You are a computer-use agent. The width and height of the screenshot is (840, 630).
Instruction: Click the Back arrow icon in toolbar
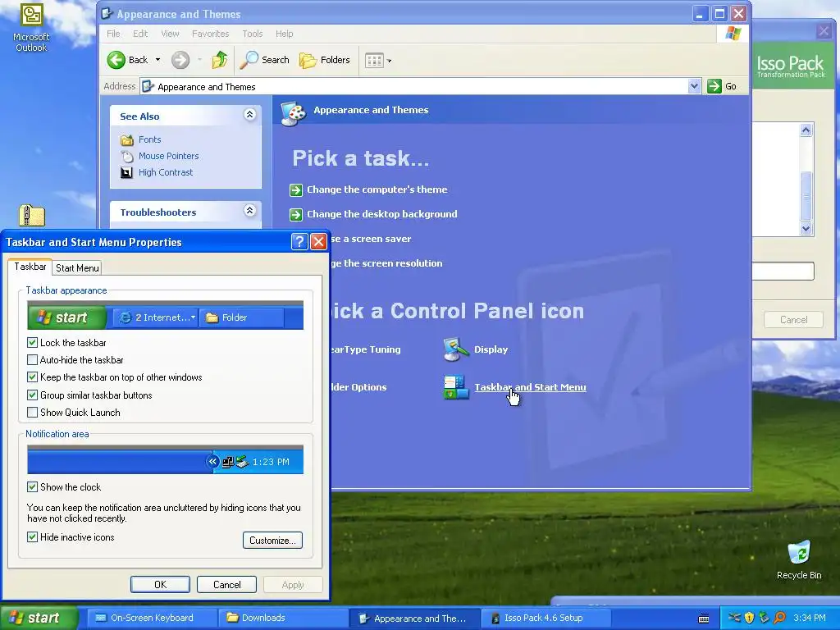pos(116,60)
